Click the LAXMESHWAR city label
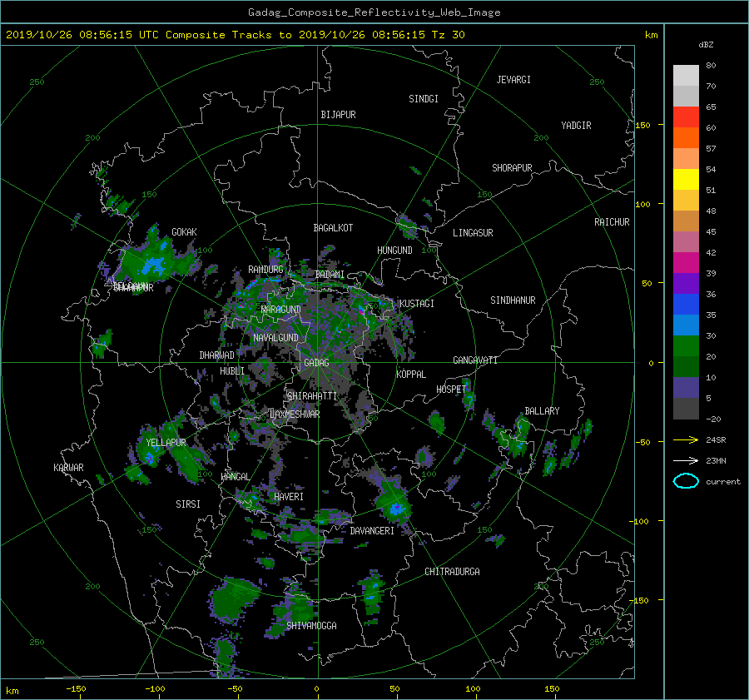Screen dimensions: 749x700 point(295,415)
